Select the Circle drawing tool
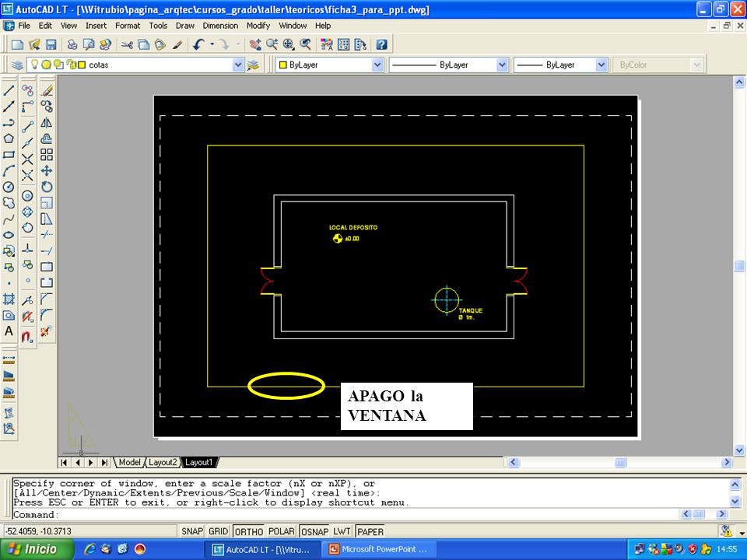This screenshot has width=747, height=560. click(9, 187)
